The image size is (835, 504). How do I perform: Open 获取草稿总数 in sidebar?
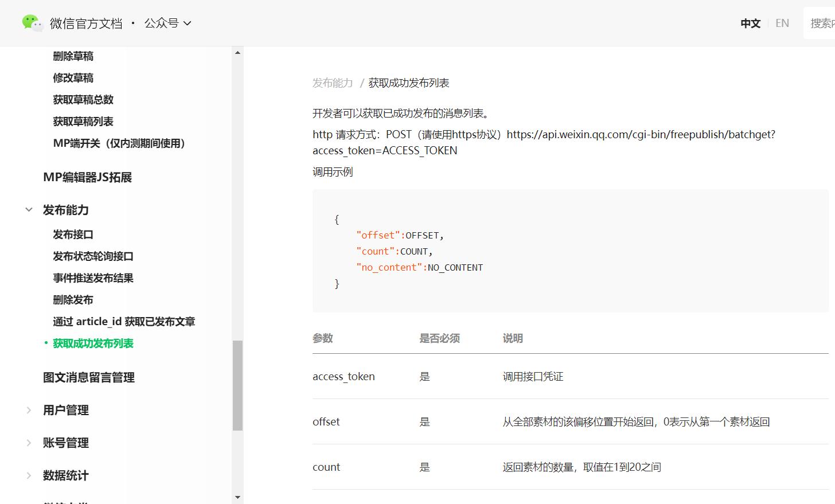[x=83, y=100]
